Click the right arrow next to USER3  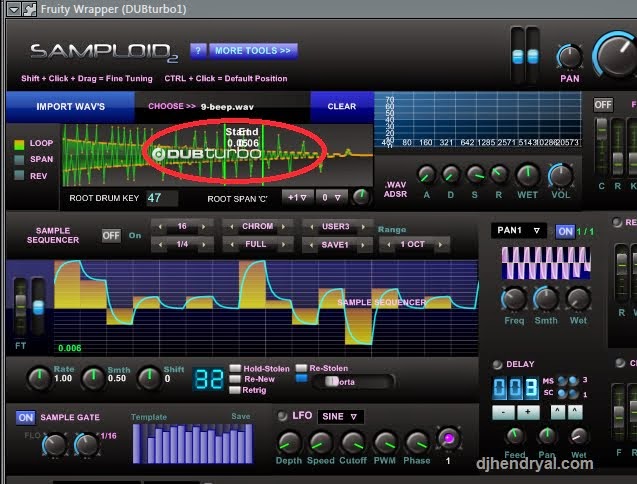[x=363, y=226]
